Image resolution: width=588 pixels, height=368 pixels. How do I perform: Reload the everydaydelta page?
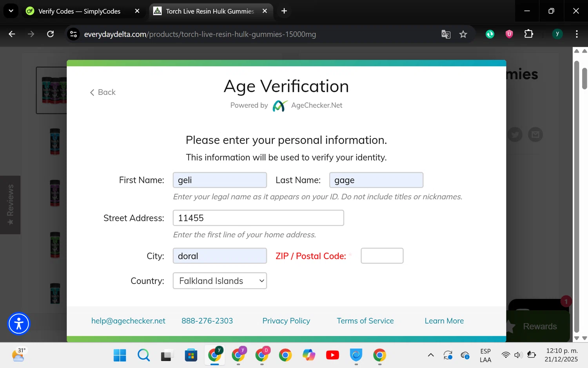pos(50,34)
